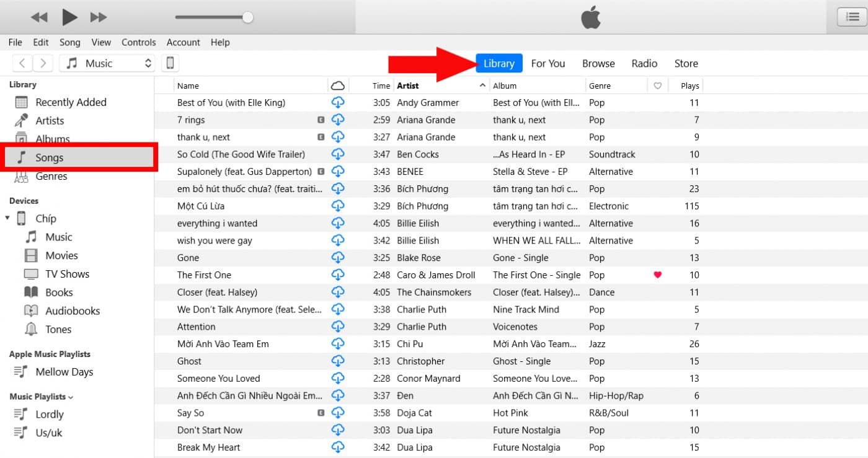
Task: Collapse the Chíp device disclosure triangle
Action: (7, 218)
